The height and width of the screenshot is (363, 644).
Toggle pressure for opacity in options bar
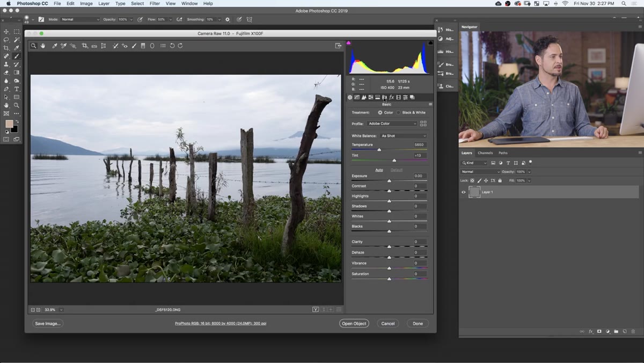140,19
